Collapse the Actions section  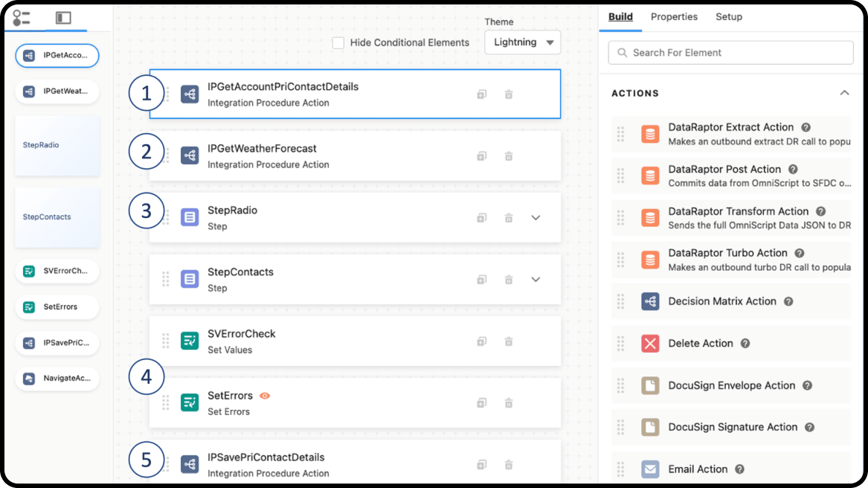844,93
